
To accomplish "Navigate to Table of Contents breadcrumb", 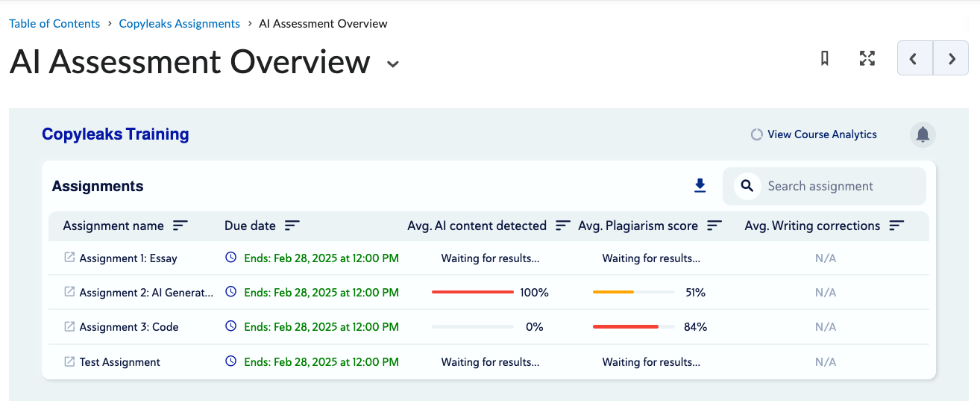I will click(x=54, y=24).
